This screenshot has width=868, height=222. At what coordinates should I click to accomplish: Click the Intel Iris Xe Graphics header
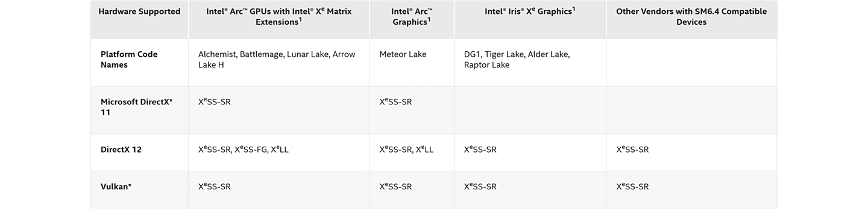[x=530, y=11]
